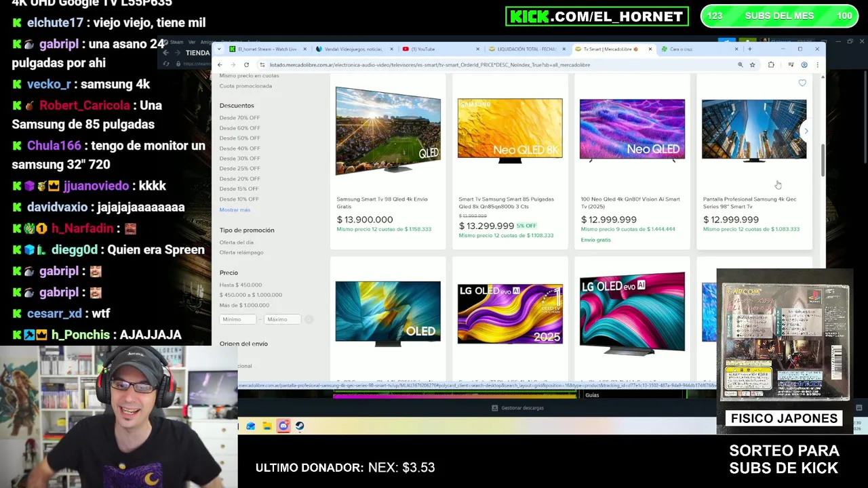This screenshot has width=868, height=488.
Task: Close the Vandal Videojuegos tab
Action: coord(391,49)
